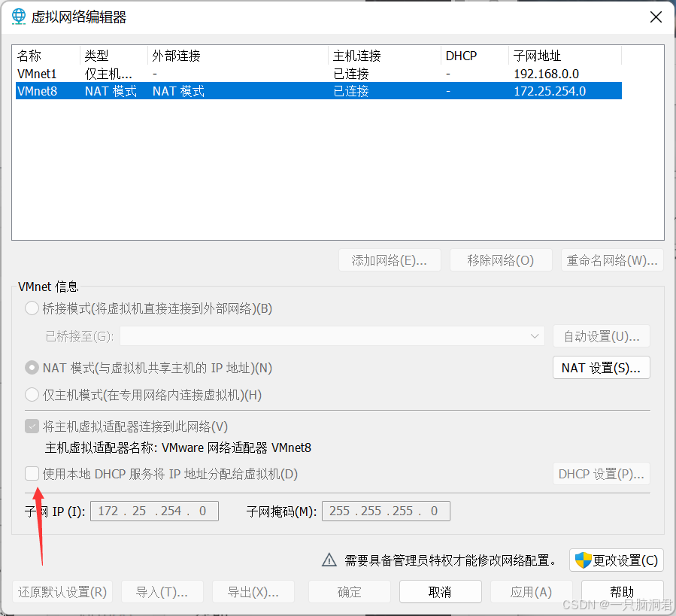Image resolution: width=676 pixels, height=616 pixels.
Task: Click the 外部连接 column header
Action: coord(238,56)
